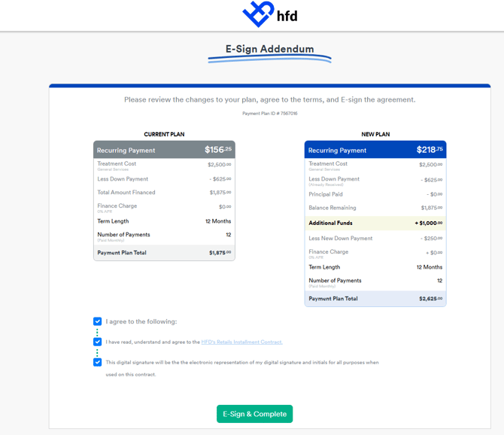Click the New Plan Payment Plan Total row
Image resolution: width=504 pixels, height=435 pixels.
pyautogui.click(x=375, y=299)
